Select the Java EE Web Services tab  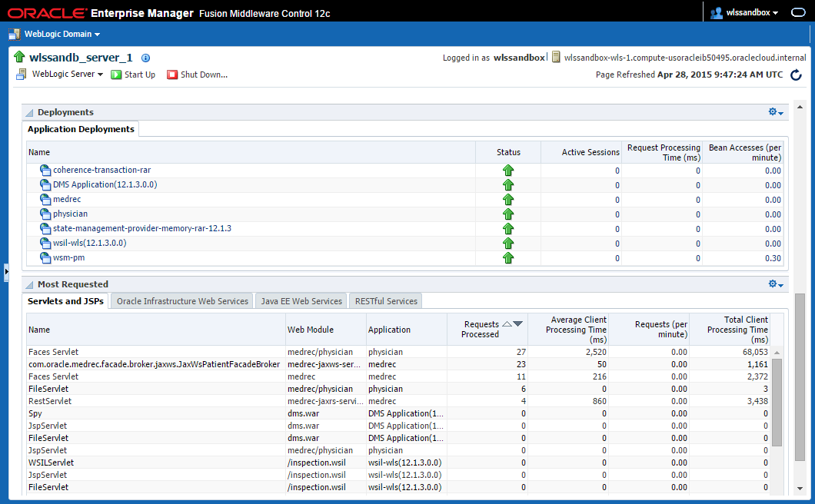coord(301,301)
